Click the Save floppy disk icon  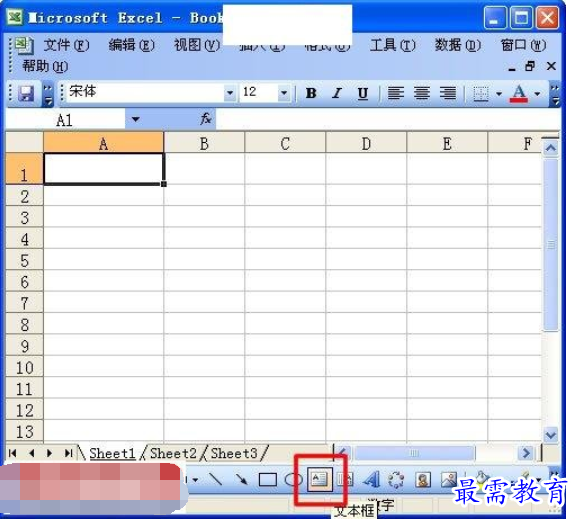pyautogui.click(x=26, y=94)
